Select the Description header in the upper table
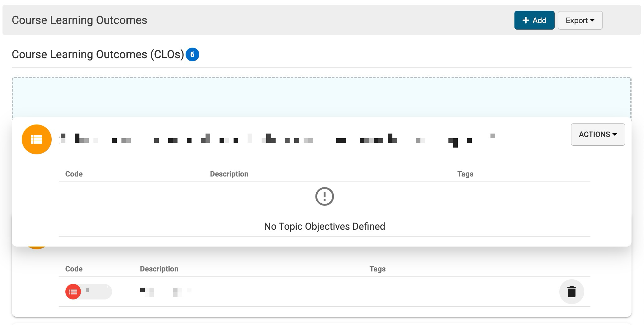 (x=229, y=174)
